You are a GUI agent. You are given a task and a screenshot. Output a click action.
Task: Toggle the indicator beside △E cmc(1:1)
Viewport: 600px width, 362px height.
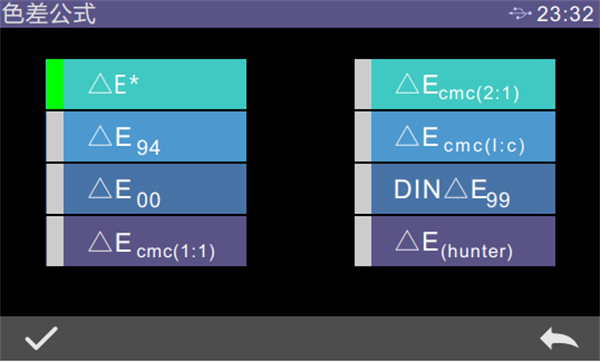click(55, 241)
